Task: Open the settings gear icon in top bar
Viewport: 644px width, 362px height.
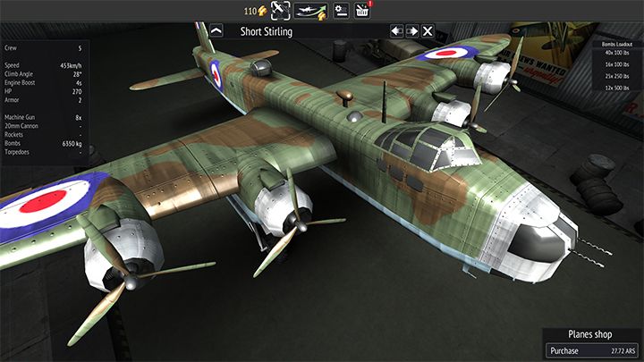Action: click(341, 11)
